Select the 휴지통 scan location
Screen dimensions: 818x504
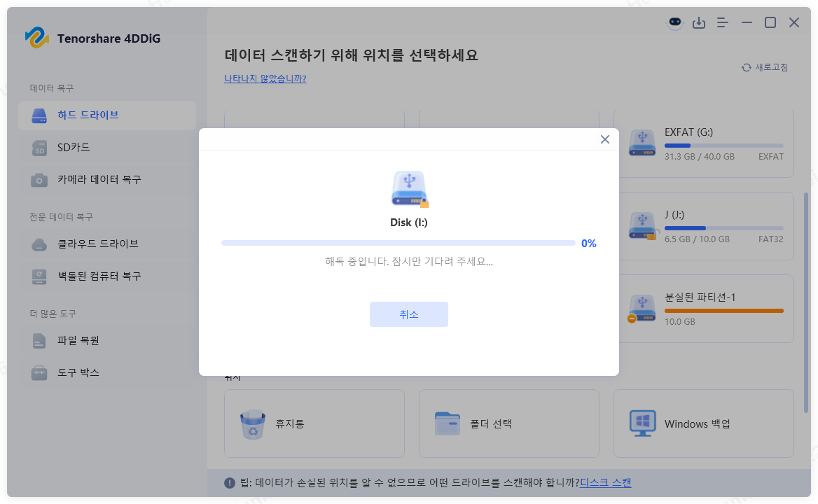[314, 423]
